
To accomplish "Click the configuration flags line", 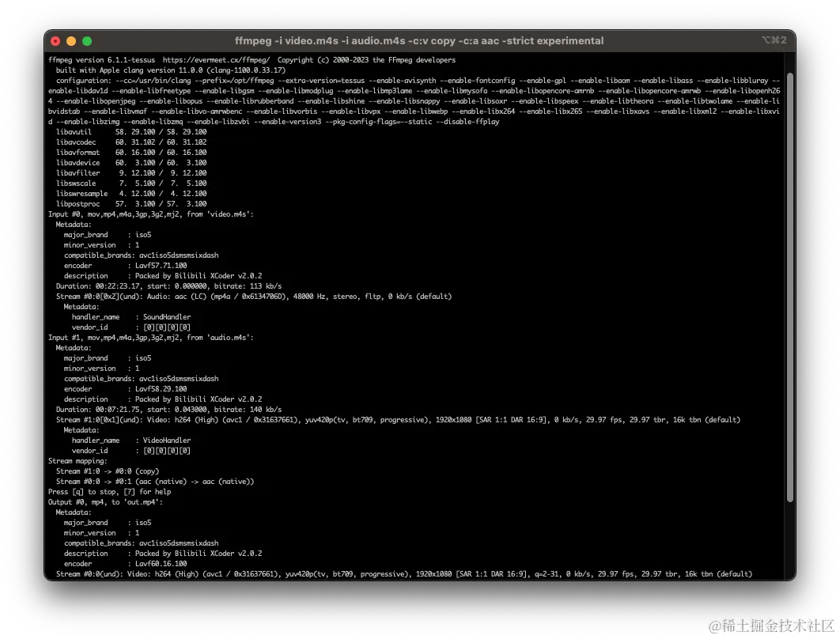I will [x=316, y=80].
